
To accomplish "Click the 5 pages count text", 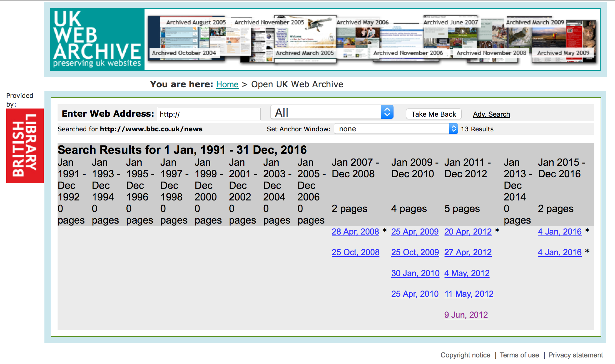I will tap(462, 209).
